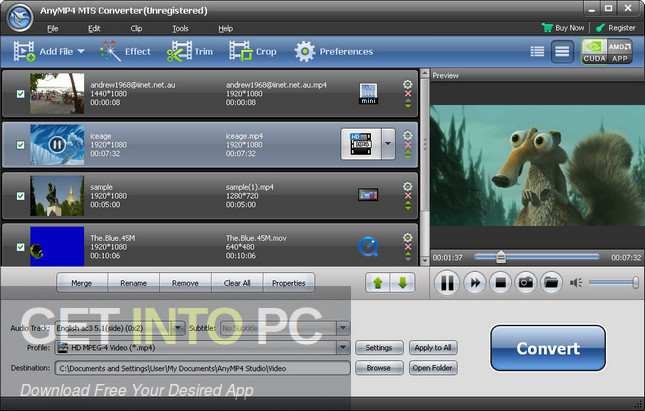Expand the profile dropdown in iceage row
The image size is (645, 411).
coord(388,144)
